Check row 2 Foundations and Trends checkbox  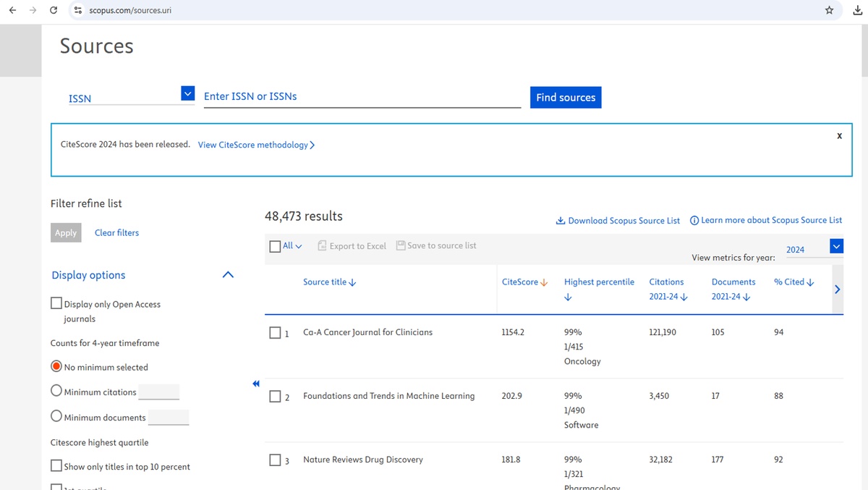pyautogui.click(x=275, y=397)
